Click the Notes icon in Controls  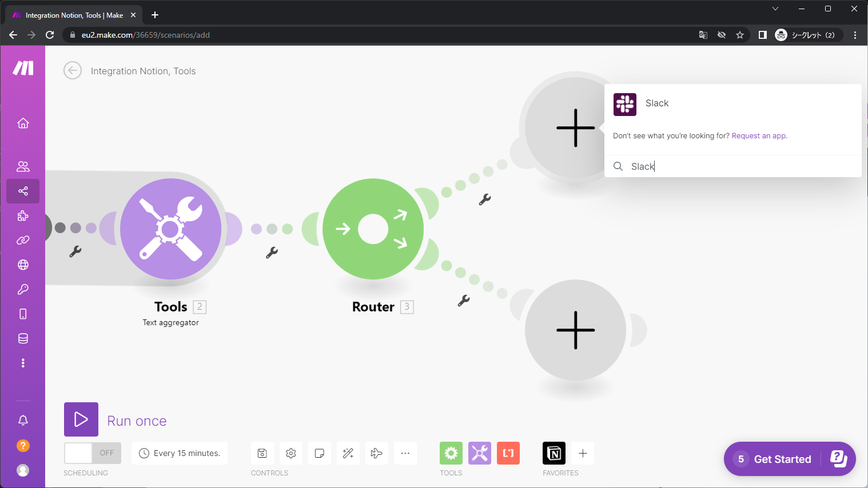[320, 453]
